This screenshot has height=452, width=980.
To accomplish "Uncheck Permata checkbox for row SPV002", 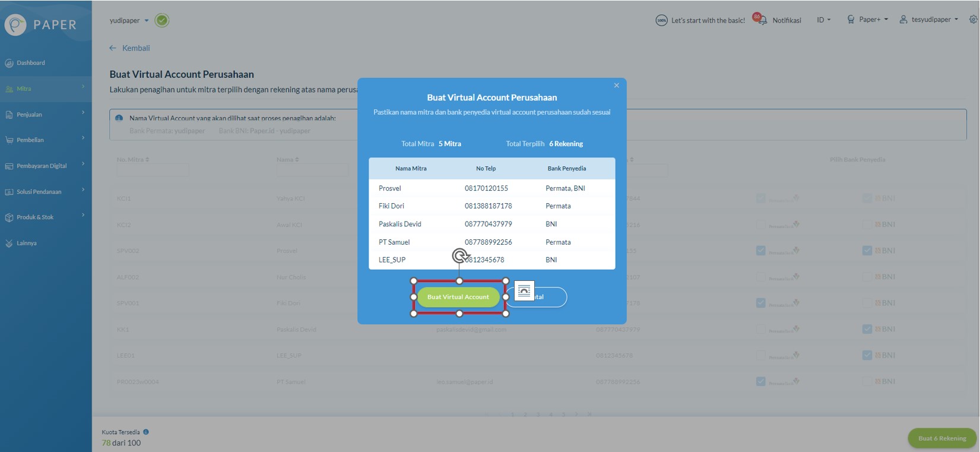I will [x=761, y=251].
